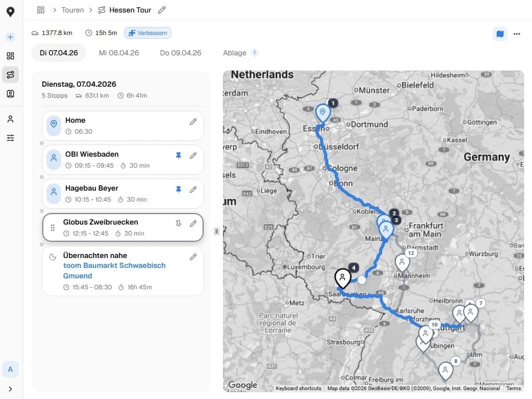Click map marker labeled 7
This screenshot has width=532, height=399.
[x=470, y=313]
